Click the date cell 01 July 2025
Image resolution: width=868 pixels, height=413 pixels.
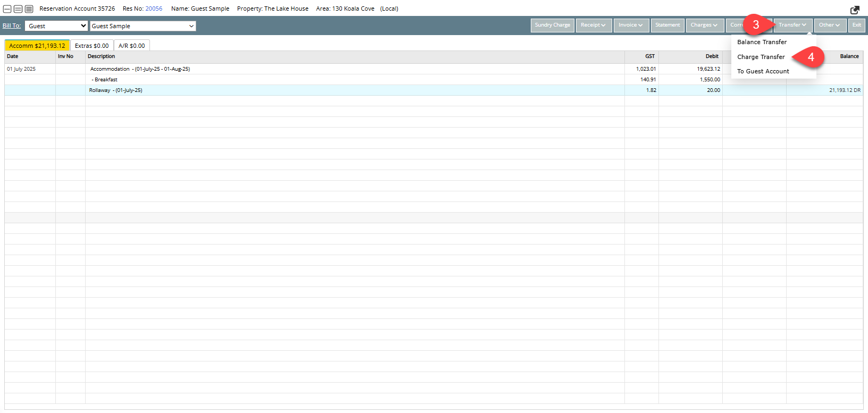coord(21,69)
